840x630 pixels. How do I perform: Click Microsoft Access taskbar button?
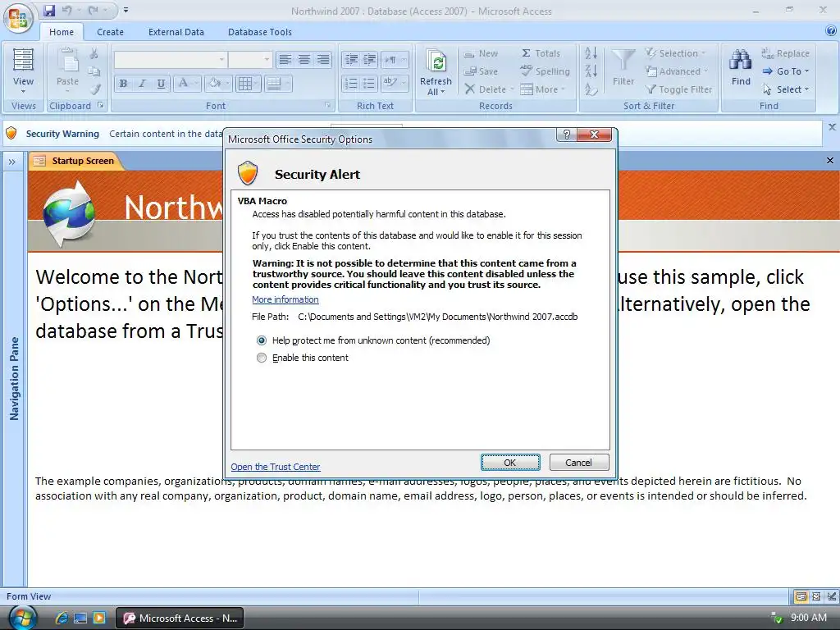click(180, 619)
